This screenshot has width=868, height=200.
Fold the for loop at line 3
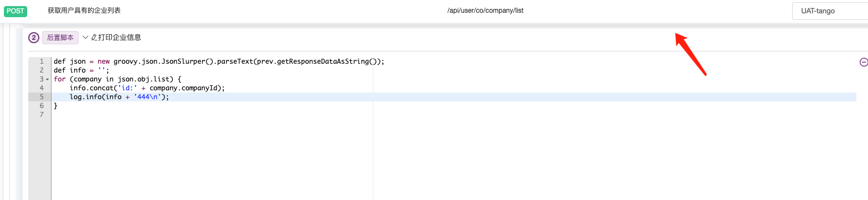(47, 80)
